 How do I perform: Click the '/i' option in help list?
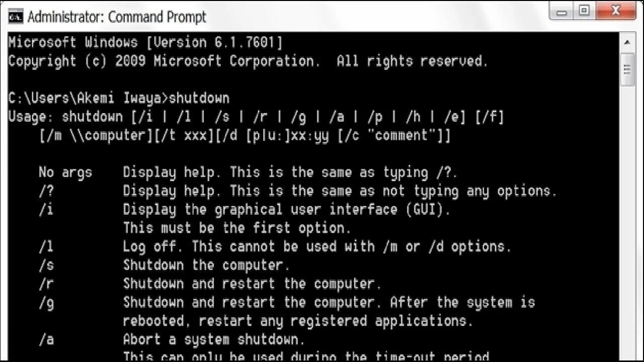coord(46,210)
